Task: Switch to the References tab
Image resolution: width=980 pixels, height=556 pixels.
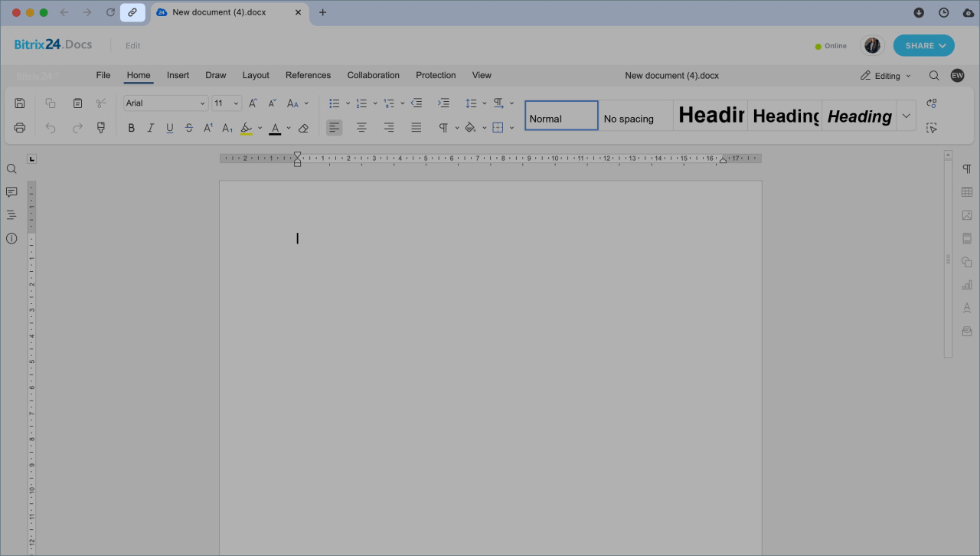Action: (308, 75)
